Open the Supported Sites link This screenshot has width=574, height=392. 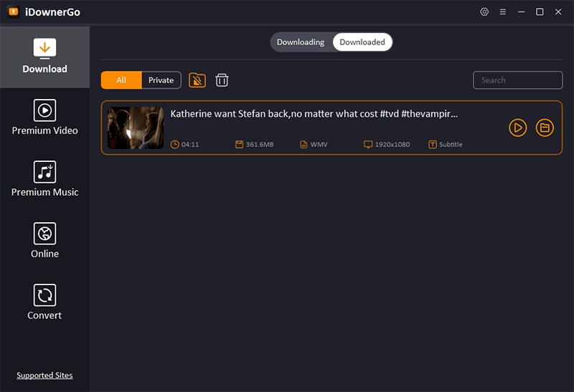click(x=44, y=376)
